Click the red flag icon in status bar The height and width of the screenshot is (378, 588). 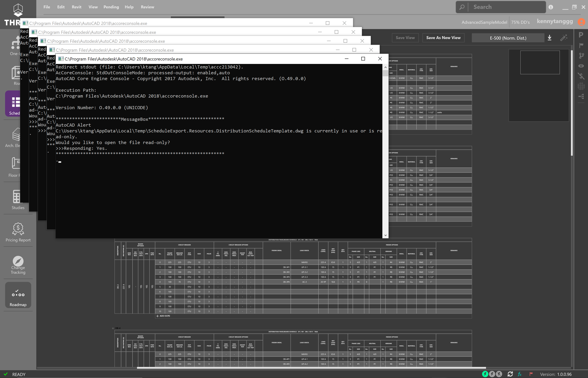tap(531, 374)
